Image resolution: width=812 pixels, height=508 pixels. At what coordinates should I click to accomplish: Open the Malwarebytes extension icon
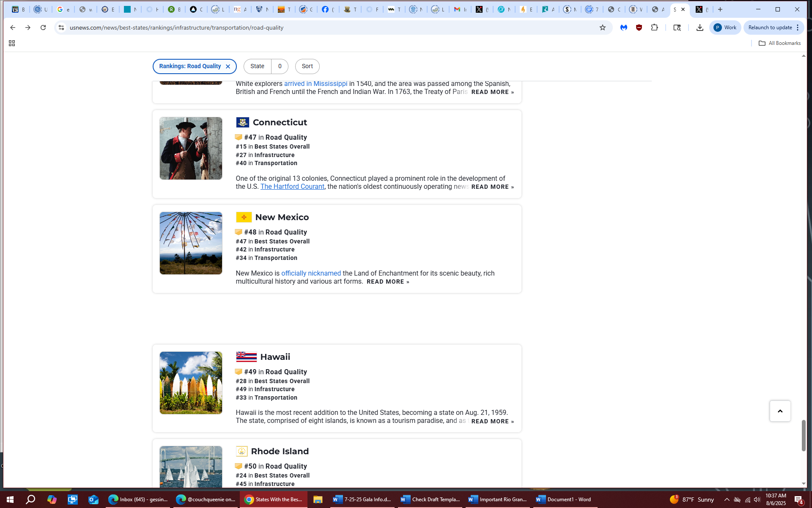624,28
